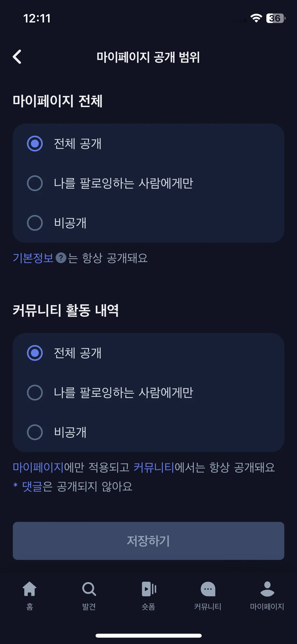Tap the 저장하기 button
This screenshot has width=297, height=644.
(x=148, y=541)
